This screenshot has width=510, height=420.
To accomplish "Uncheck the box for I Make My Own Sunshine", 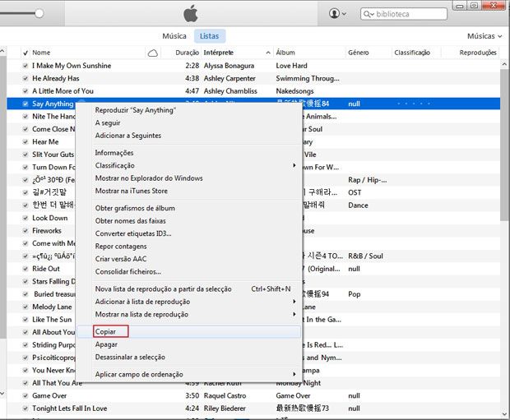I will (25, 66).
